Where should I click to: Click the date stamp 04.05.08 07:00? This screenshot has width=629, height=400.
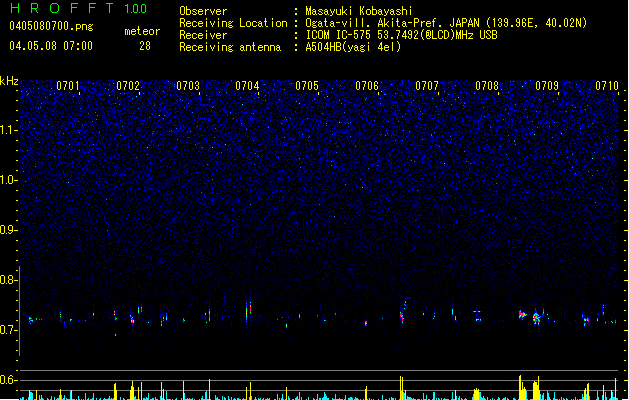[x=51, y=46]
